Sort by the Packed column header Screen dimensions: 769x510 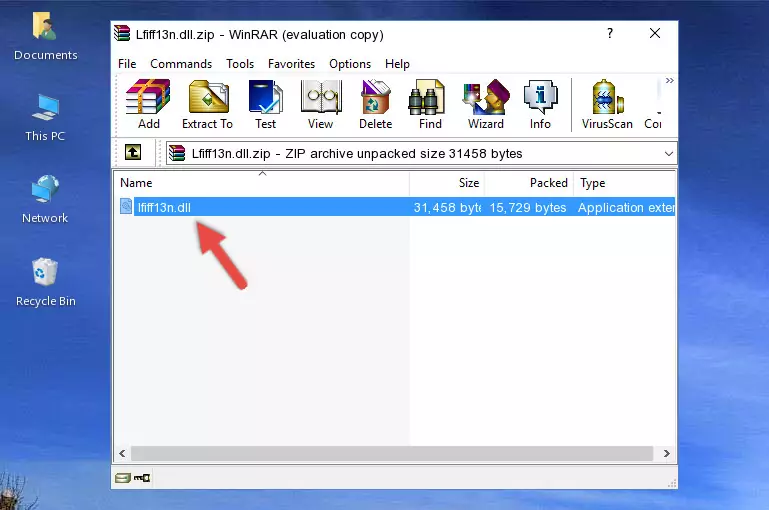[529, 183]
